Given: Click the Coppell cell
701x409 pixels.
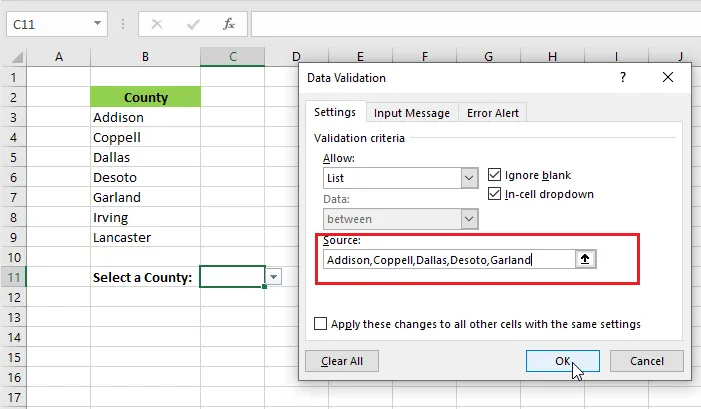Looking at the screenshot, I should [x=145, y=137].
